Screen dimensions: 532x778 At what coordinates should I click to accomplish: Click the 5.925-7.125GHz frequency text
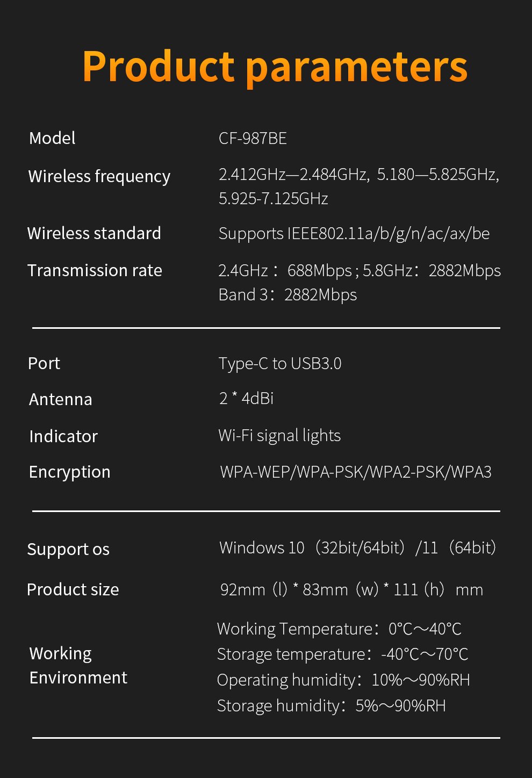tap(273, 199)
